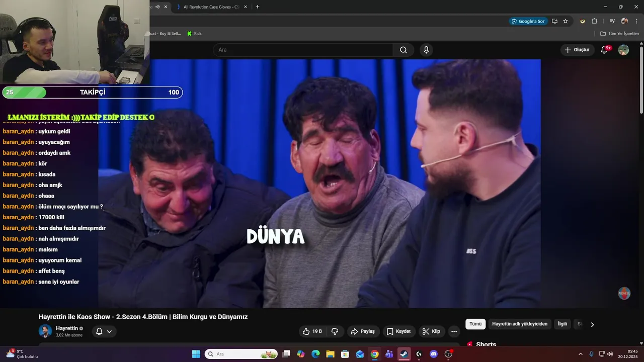Open Steam from the taskbar
The width and height of the screenshot is (644, 362).
pyautogui.click(x=404, y=354)
